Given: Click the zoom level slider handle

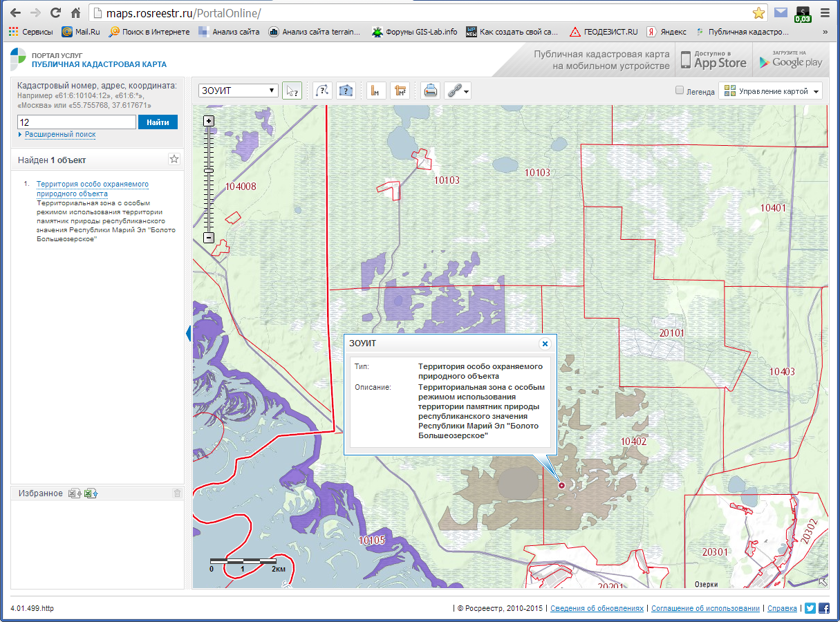Looking at the screenshot, I should point(209,169).
